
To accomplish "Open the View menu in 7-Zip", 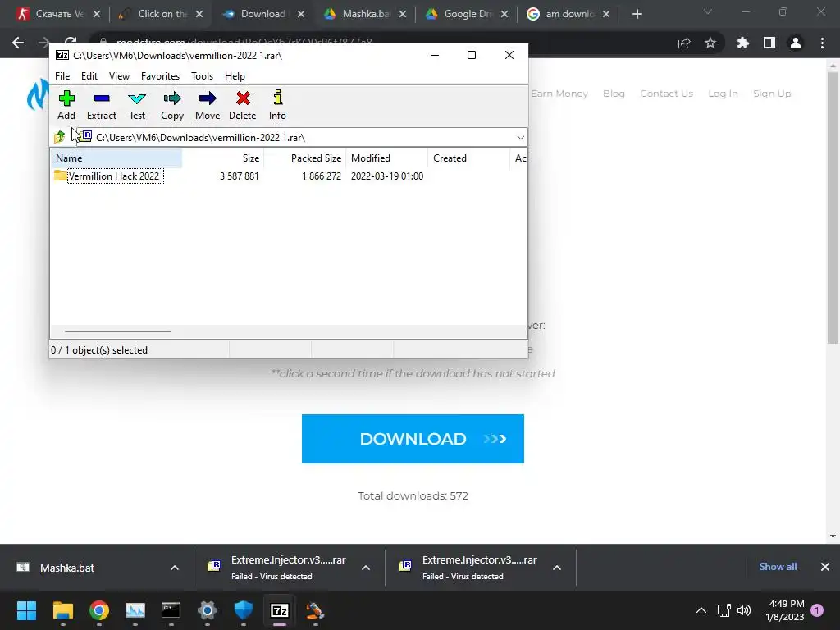I will click(x=119, y=76).
